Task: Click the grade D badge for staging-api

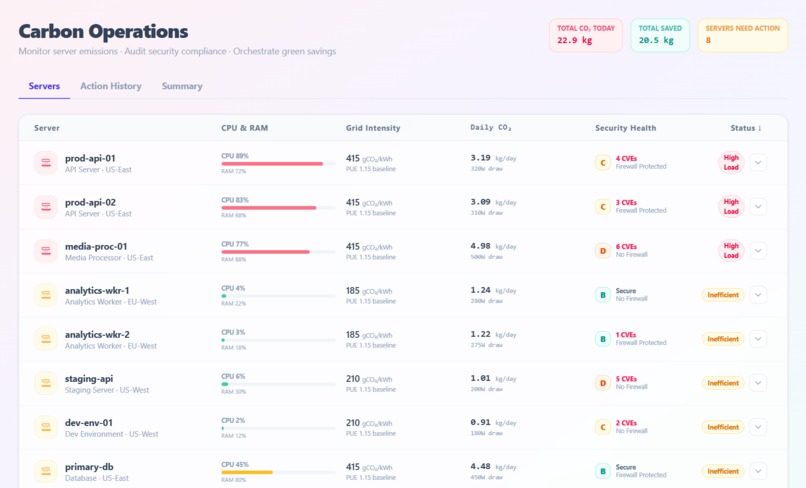Action: [x=602, y=383]
